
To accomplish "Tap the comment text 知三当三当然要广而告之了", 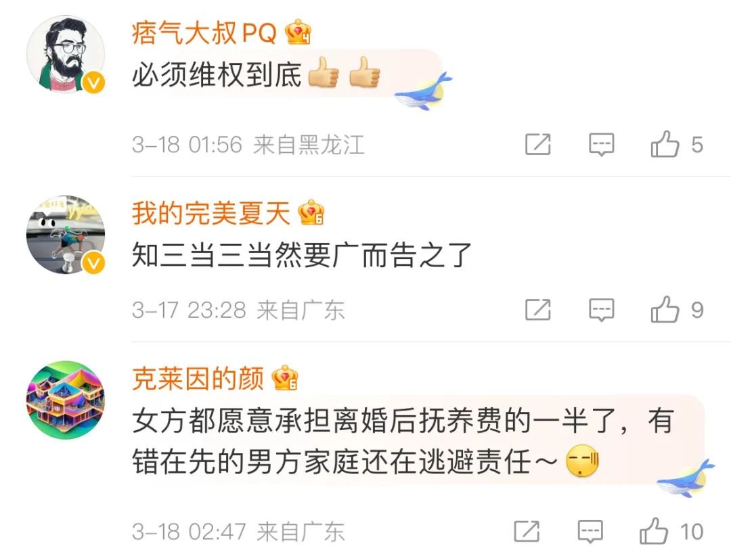I will [302, 255].
